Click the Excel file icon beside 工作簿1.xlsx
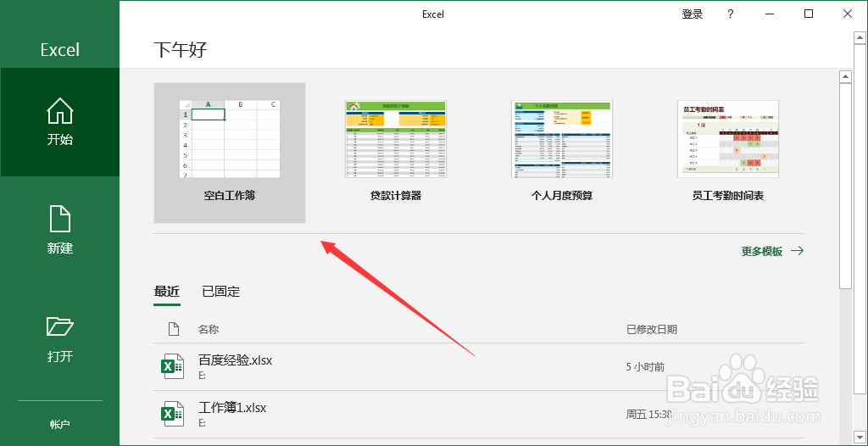 (172, 415)
